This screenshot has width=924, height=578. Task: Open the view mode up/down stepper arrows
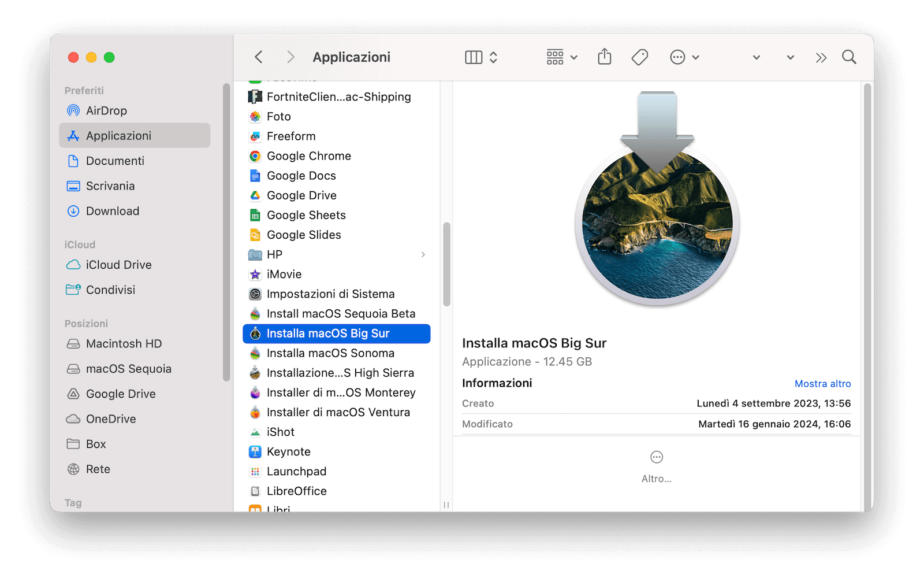(x=494, y=57)
